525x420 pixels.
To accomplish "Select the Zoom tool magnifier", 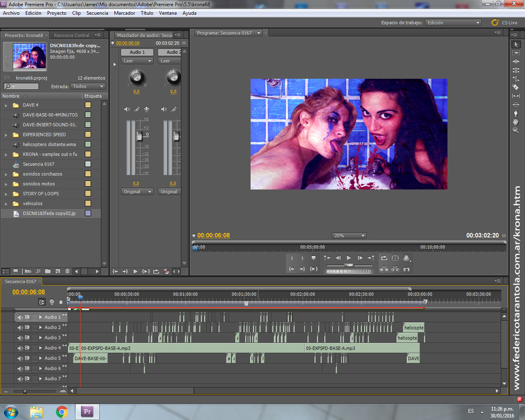I will (x=516, y=131).
